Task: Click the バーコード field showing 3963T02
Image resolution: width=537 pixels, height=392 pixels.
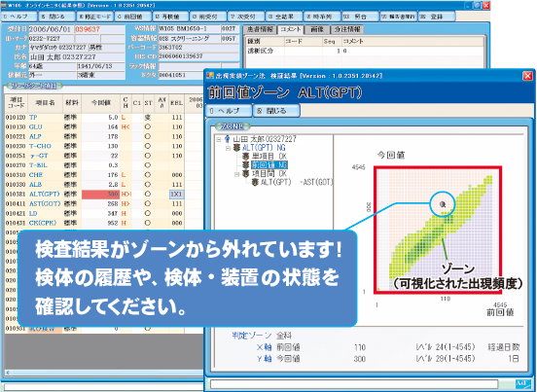Action: point(198,48)
